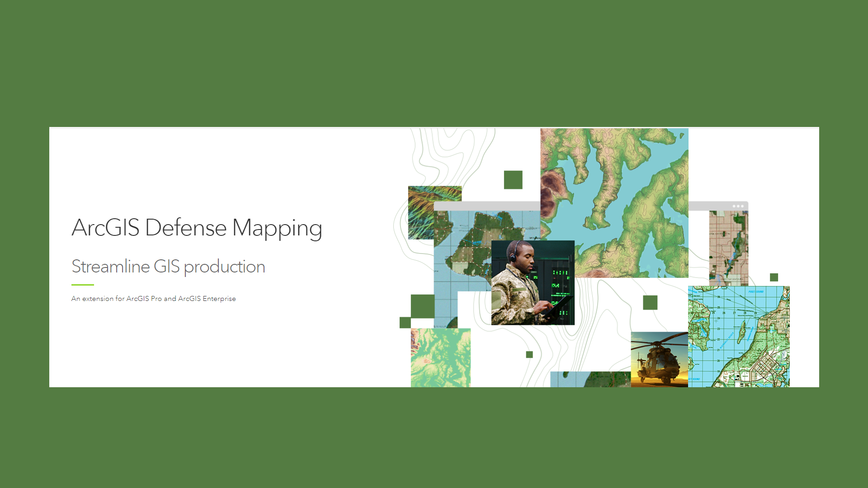Image resolution: width=868 pixels, height=488 pixels.
Task: Click tiny green square above nautical chart
Action: tap(774, 277)
